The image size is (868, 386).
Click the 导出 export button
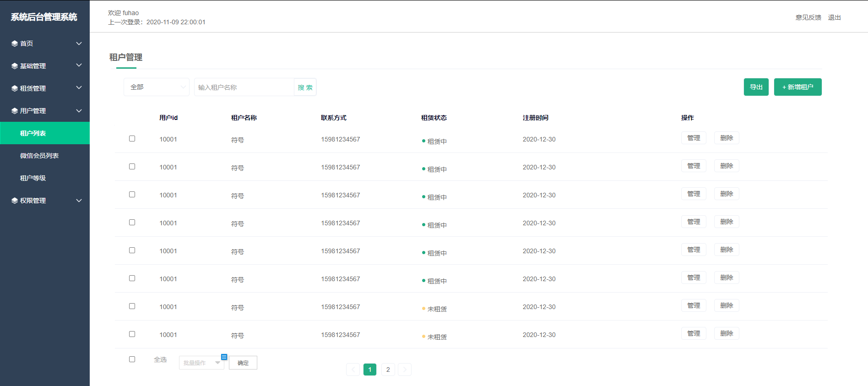coord(756,87)
